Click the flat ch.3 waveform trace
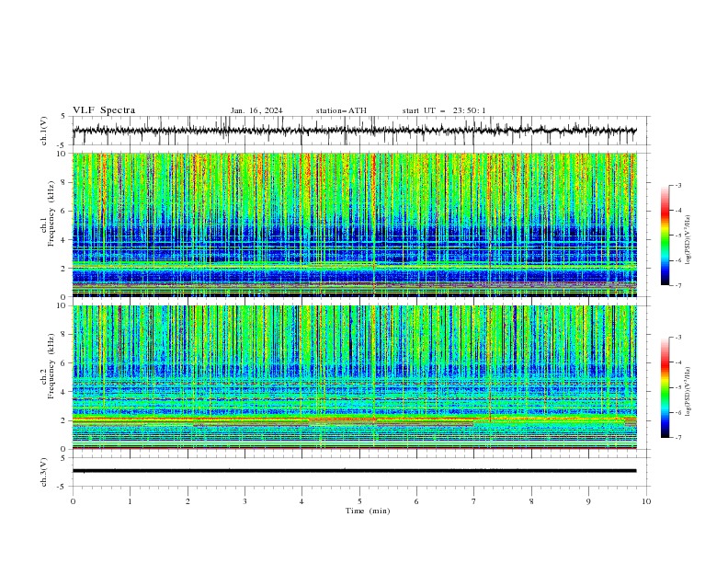The image size is (728, 563). click(x=355, y=471)
